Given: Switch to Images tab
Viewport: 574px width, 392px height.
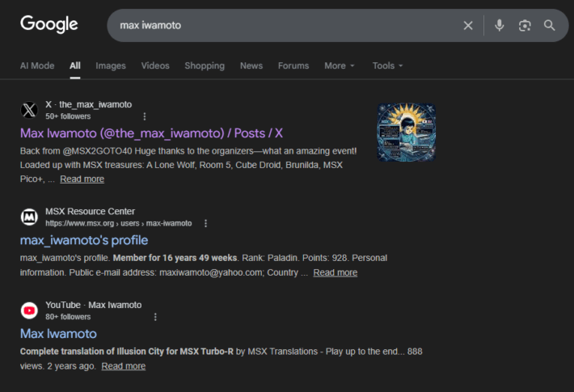Looking at the screenshot, I should [x=111, y=65].
